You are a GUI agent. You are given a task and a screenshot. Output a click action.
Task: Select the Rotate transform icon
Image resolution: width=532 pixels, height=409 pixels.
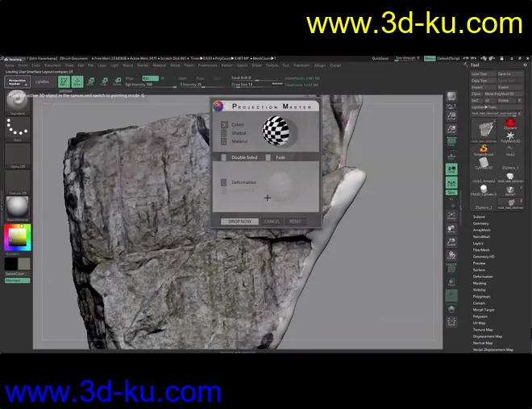pyautogui.click(x=118, y=81)
